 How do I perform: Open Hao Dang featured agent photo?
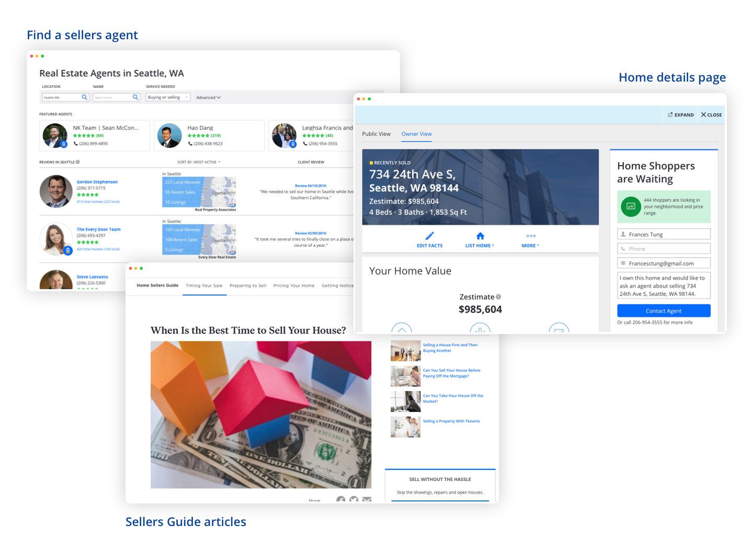[169, 136]
